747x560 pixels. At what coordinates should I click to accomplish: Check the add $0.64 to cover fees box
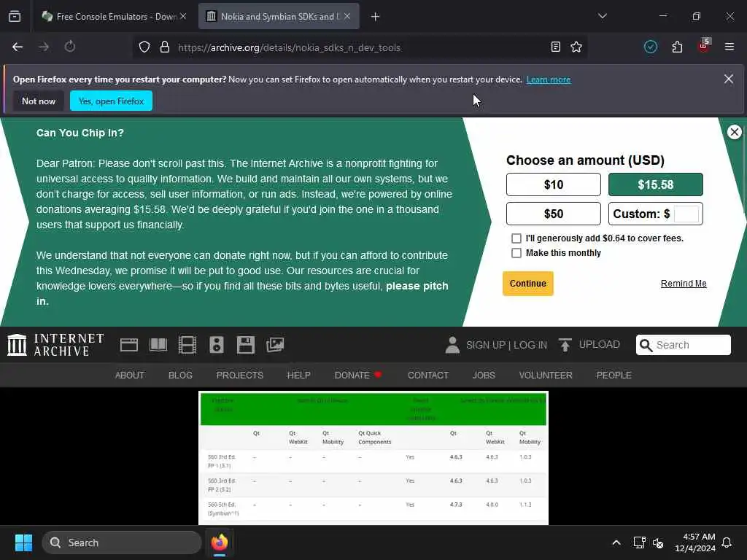[516, 238]
